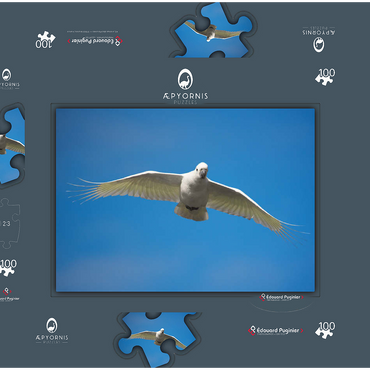This screenshot has height=370, width=370.
Task: Select the 100-piece icon beside bottom-right Puginier logo
Action: point(325,330)
